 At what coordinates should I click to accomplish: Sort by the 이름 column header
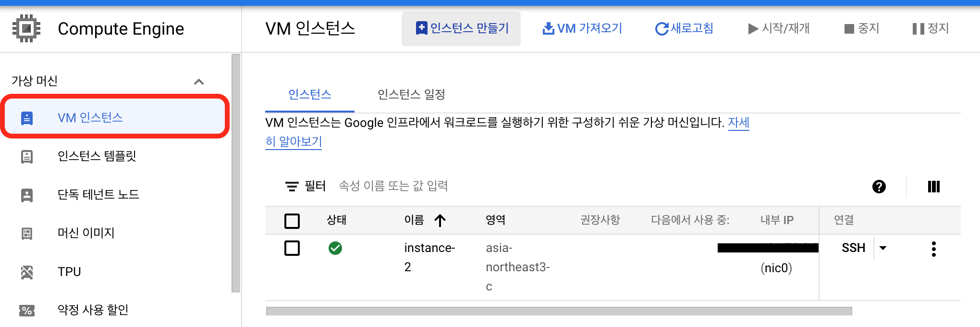click(414, 220)
